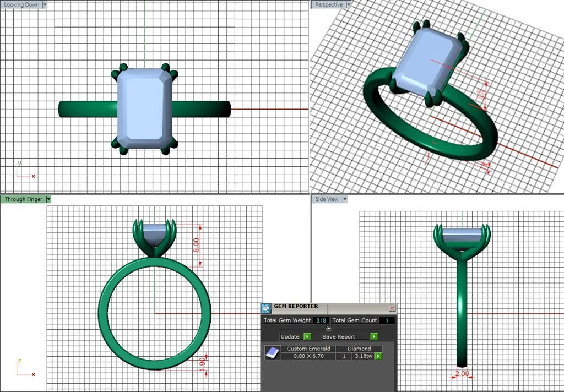Activate the Perspective viewport title
The image size is (564, 392).
point(328,4)
